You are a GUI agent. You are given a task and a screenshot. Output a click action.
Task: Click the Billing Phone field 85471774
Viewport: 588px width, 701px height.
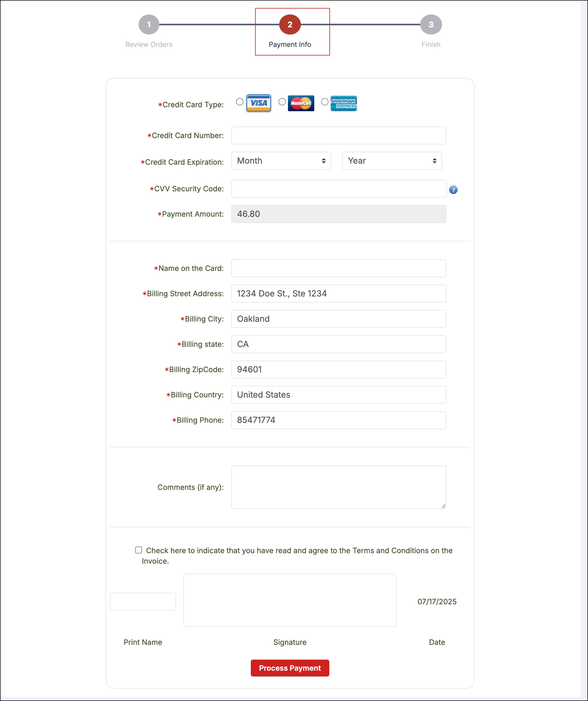click(x=339, y=420)
